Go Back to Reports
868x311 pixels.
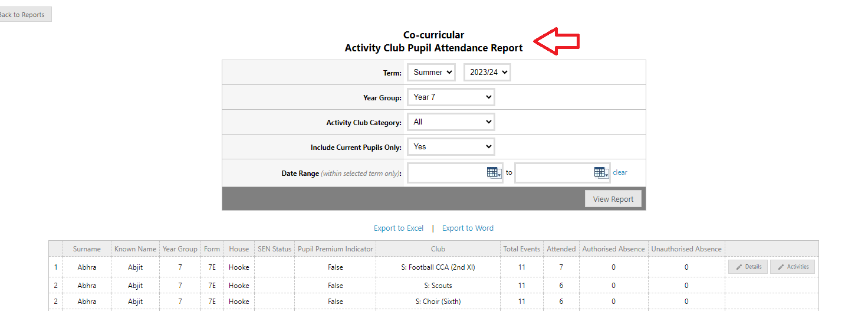(x=24, y=15)
